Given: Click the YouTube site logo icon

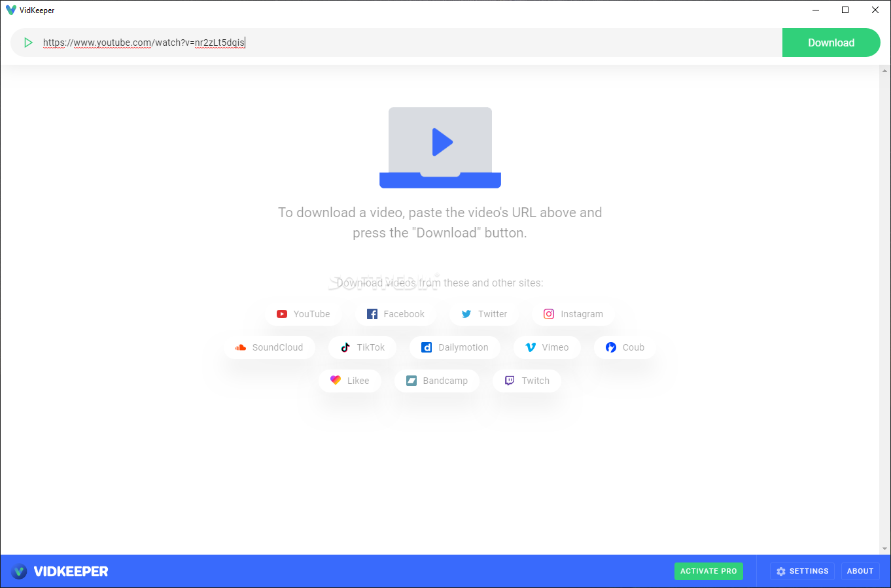Looking at the screenshot, I should point(282,314).
